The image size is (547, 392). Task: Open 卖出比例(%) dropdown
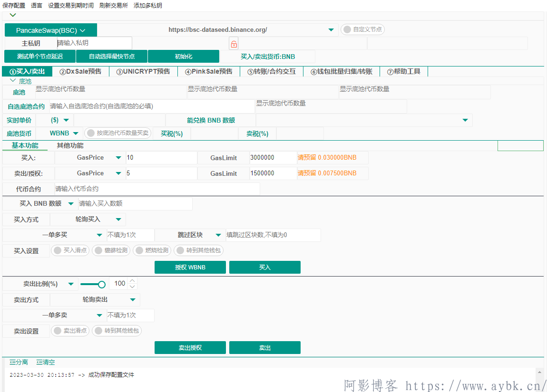(71, 284)
